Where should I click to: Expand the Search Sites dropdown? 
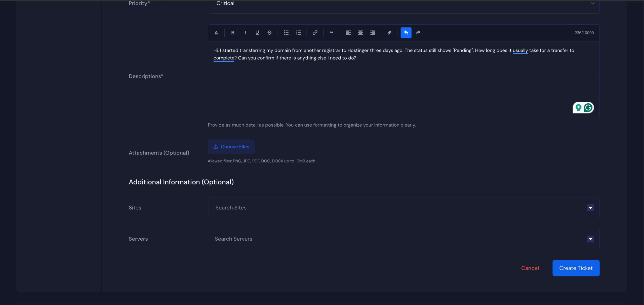coord(590,208)
